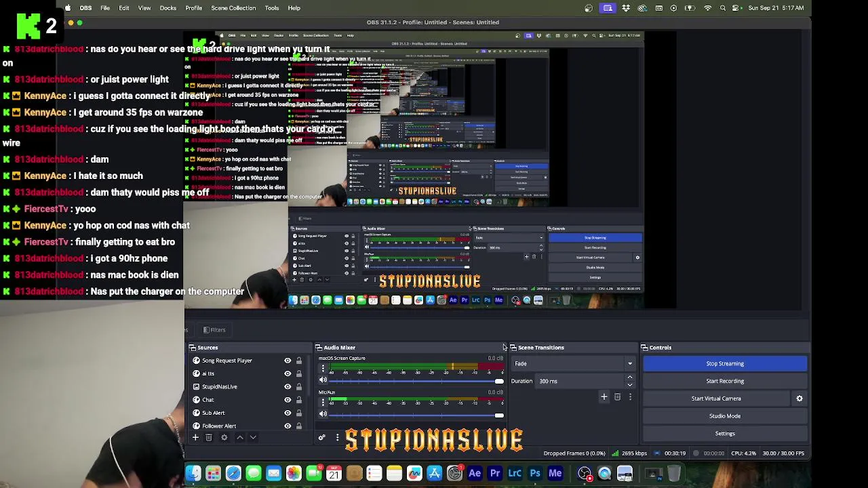Move selected source down with the arrow
The width and height of the screenshot is (868, 488).
pos(253,437)
